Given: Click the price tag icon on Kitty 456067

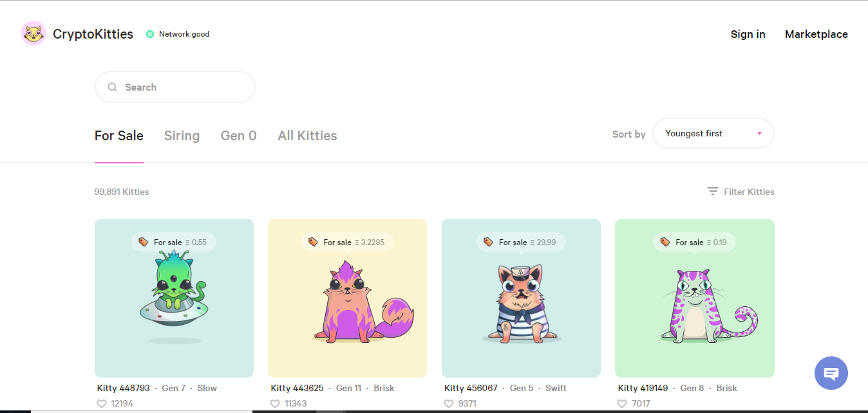Looking at the screenshot, I should click(x=488, y=243).
